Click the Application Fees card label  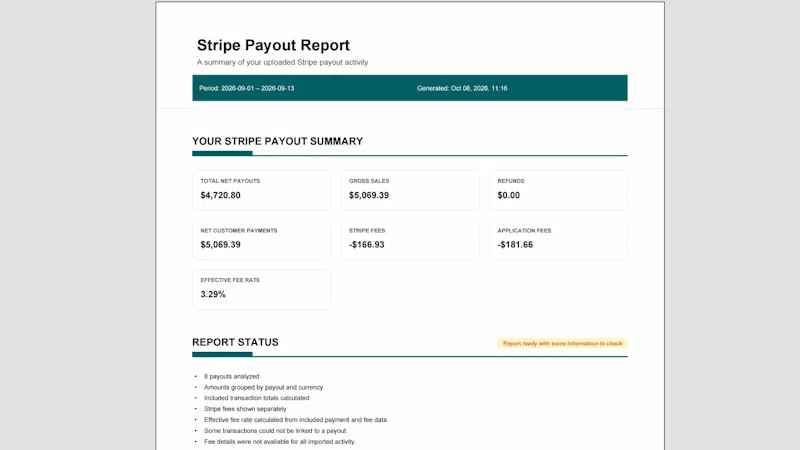[524, 231]
